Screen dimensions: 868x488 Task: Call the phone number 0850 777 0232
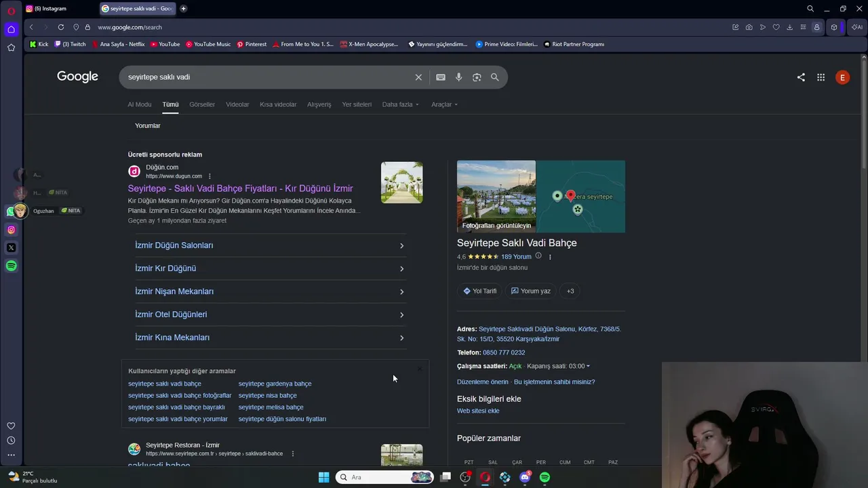(x=504, y=352)
